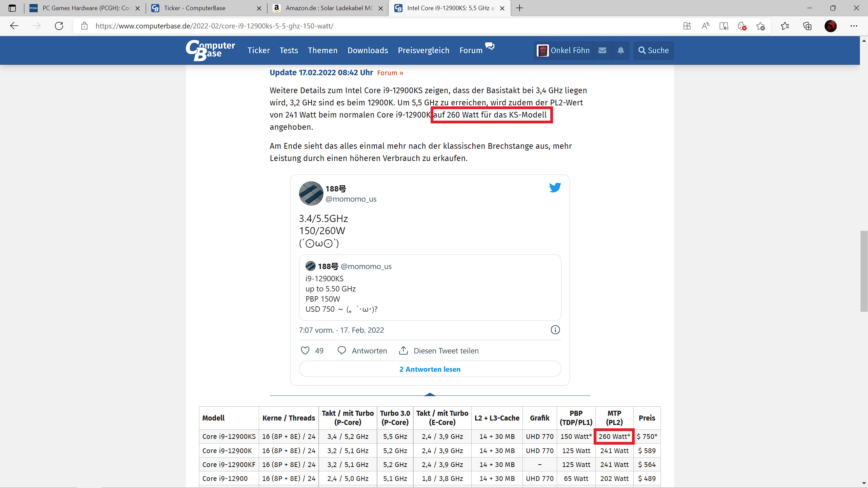Like the tweet with heart icon
This screenshot has height=488, width=868.
click(x=305, y=350)
